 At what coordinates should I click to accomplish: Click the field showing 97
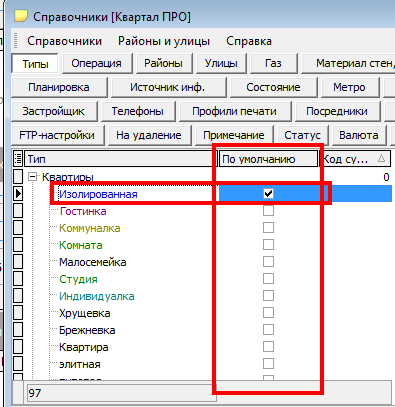point(121,393)
